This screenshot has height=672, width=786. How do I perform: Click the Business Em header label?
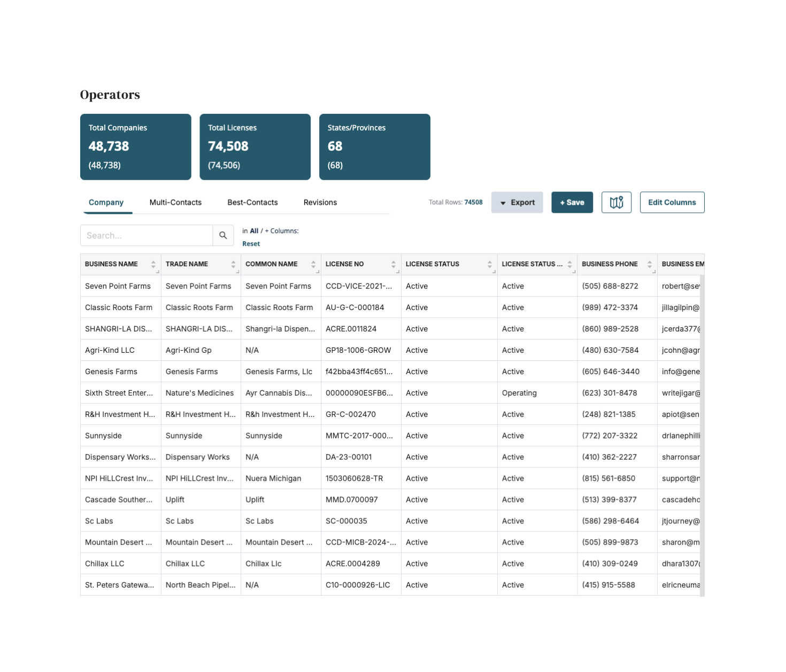click(683, 264)
